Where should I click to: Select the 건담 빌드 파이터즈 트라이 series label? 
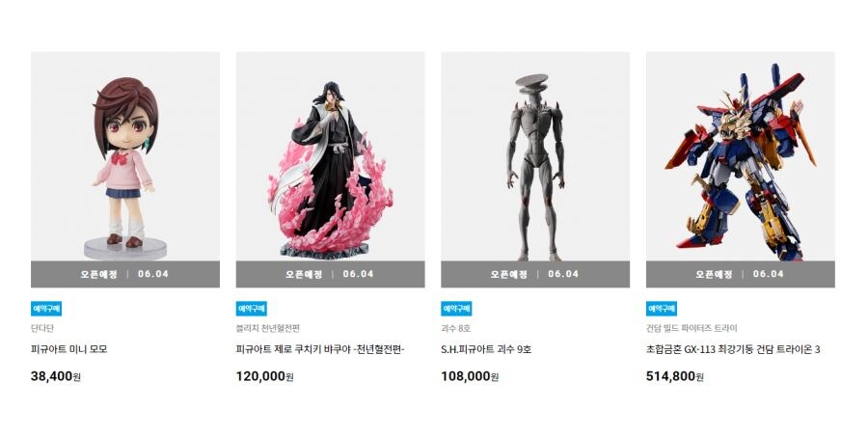tap(692, 328)
